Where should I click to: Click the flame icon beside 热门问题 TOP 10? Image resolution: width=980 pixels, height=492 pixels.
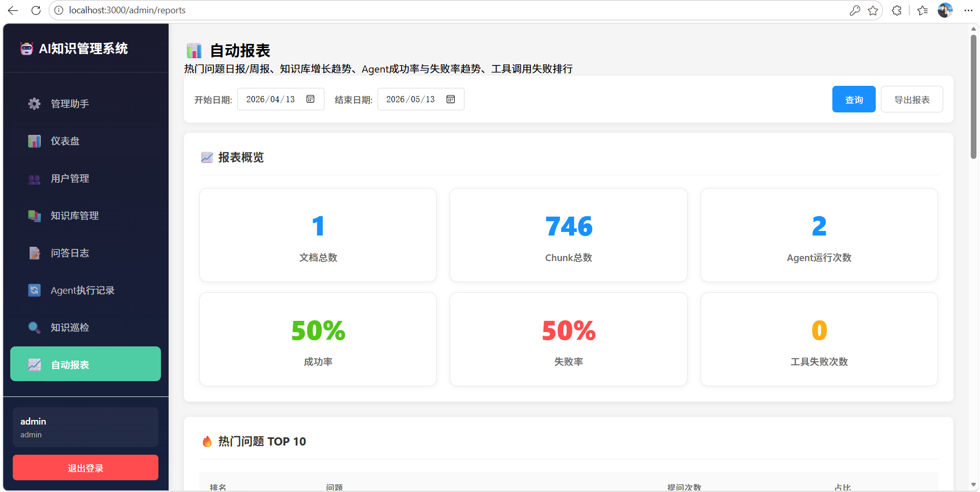(x=207, y=441)
